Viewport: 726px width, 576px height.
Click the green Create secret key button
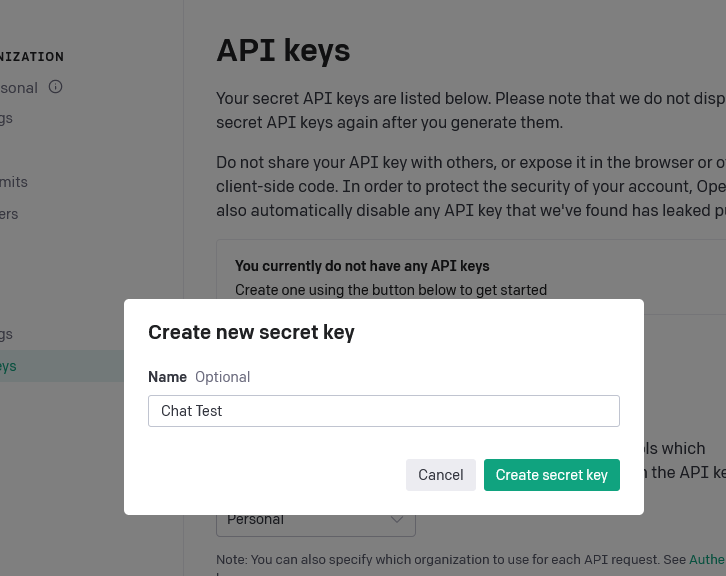point(552,475)
